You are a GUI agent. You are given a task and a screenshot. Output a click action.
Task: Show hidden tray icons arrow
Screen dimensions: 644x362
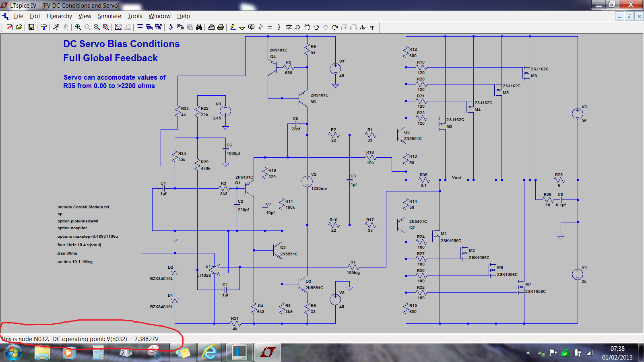tap(528, 353)
